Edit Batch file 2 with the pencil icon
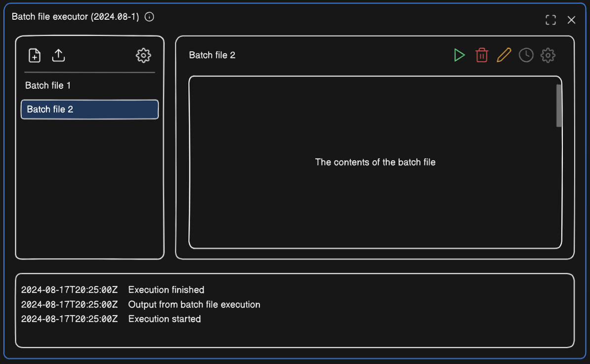The height and width of the screenshot is (364, 590). (x=504, y=55)
